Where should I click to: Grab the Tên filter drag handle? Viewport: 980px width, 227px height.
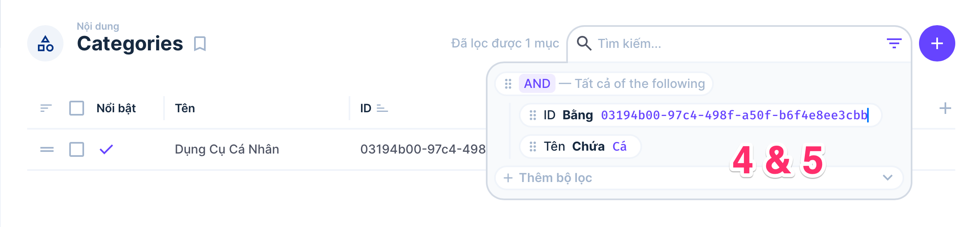coord(532,147)
